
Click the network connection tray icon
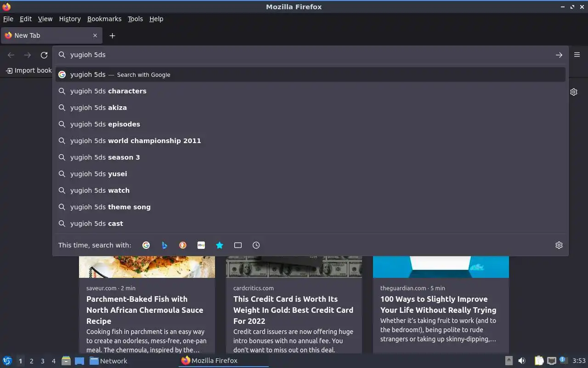coord(552,361)
